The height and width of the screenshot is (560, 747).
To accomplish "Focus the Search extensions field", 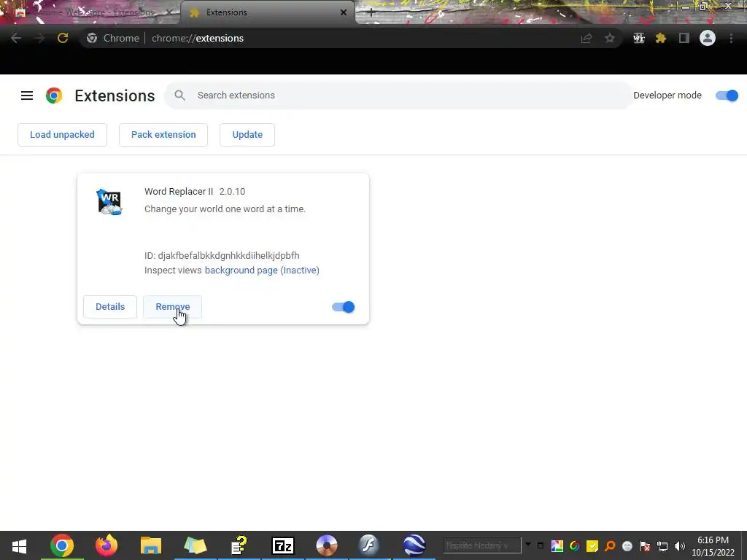I will pyautogui.click(x=398, y=96).
